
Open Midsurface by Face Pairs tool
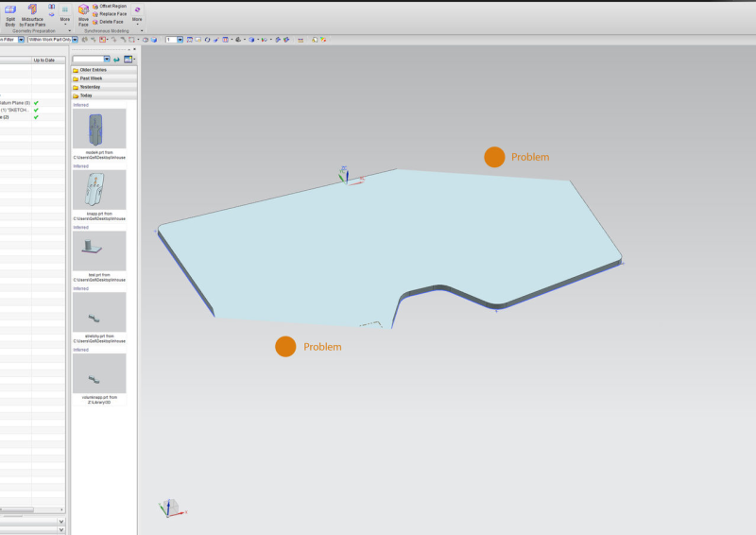click(32, 15)
